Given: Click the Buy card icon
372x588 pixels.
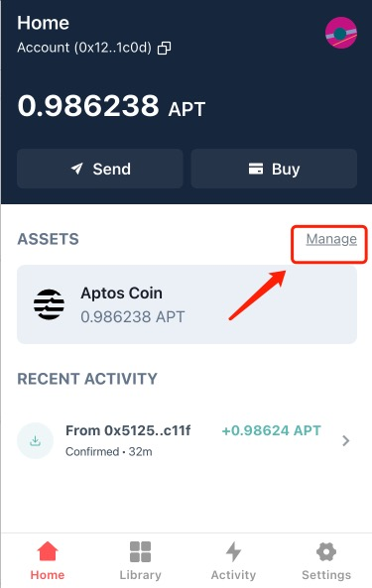Looking at the screenshot, I should (x=256, y=169).
